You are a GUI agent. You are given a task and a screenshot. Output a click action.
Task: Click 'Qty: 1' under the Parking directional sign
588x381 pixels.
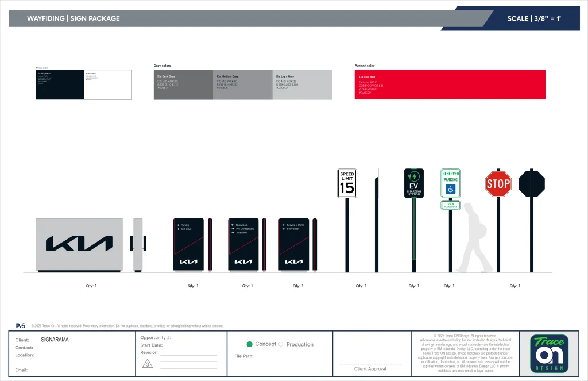coord(193,286)
